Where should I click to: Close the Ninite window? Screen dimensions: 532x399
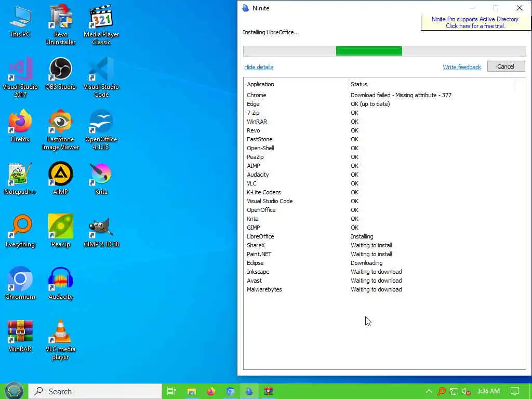tap(520, 8)
